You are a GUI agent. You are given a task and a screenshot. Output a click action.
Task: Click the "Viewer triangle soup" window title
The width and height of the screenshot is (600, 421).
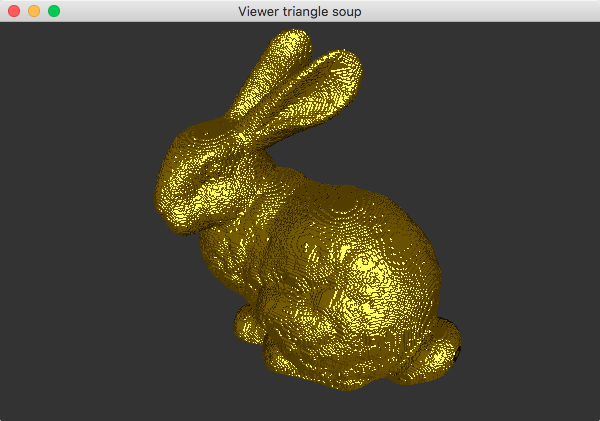[x=300, y=11]
